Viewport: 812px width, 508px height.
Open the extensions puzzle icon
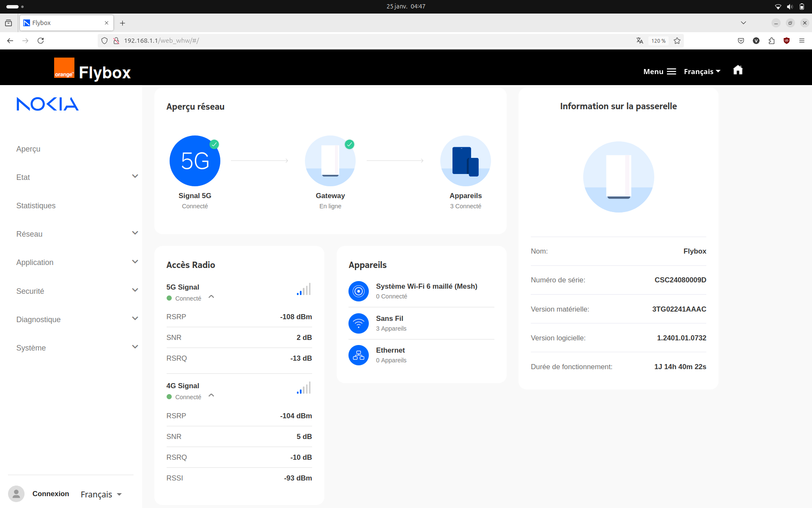pos(771,41)
